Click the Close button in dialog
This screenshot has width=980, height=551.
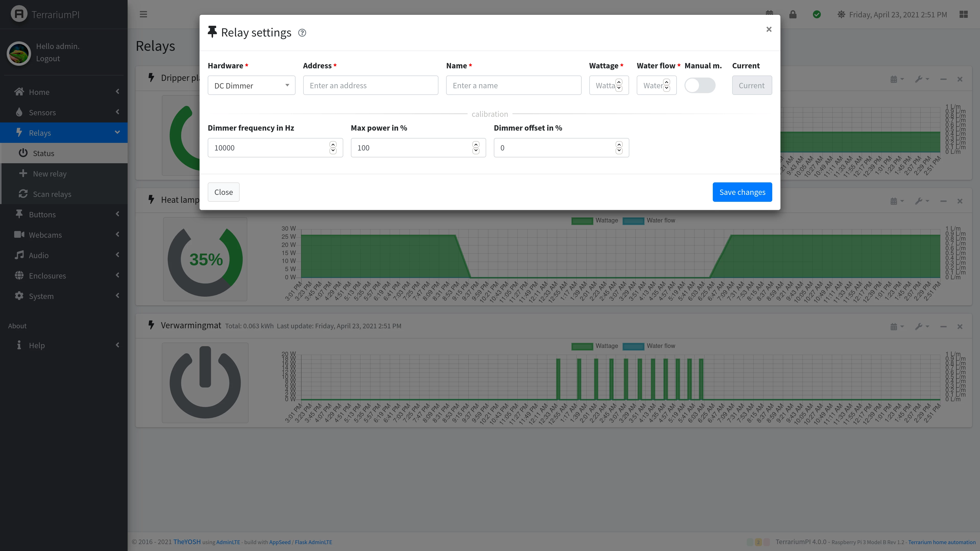click(x=223, y=192)
